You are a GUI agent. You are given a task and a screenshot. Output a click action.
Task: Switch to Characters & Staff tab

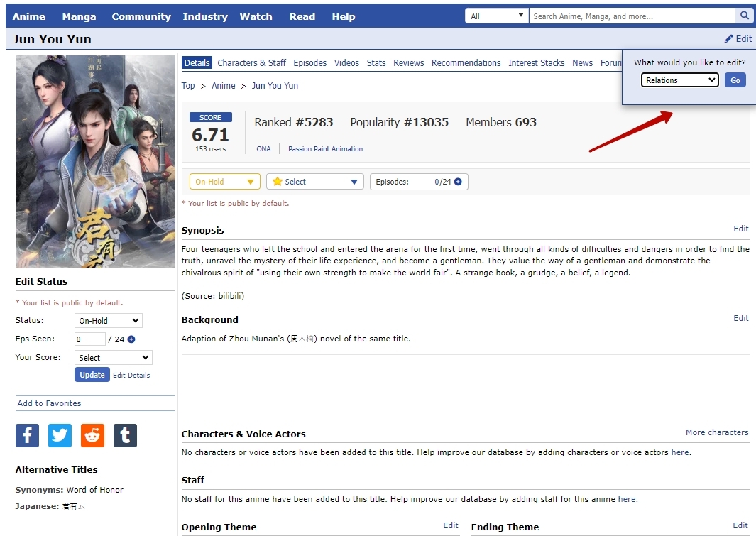coord(251,63)
